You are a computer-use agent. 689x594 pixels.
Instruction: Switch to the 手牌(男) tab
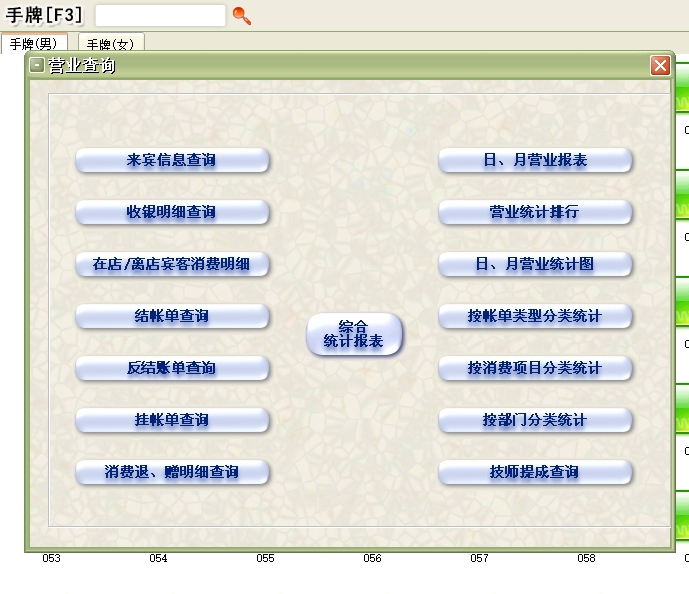[34, 44]
